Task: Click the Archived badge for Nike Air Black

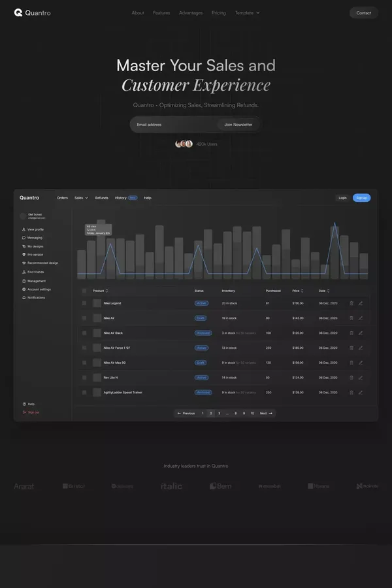Action: [x=203, y=333]
